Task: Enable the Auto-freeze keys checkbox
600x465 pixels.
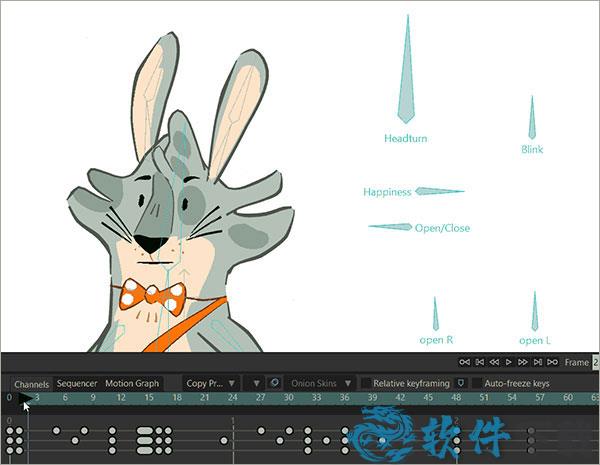Action: point(476,383)
